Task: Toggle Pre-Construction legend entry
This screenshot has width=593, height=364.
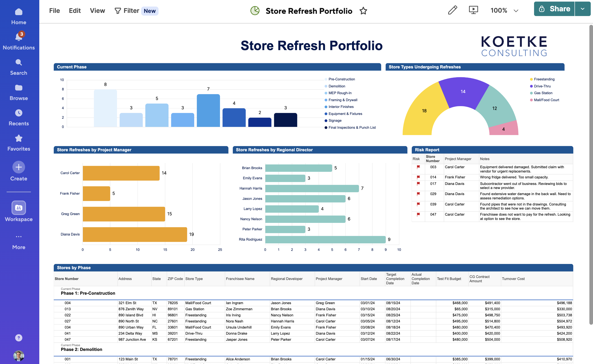Action: click(341, 79)
